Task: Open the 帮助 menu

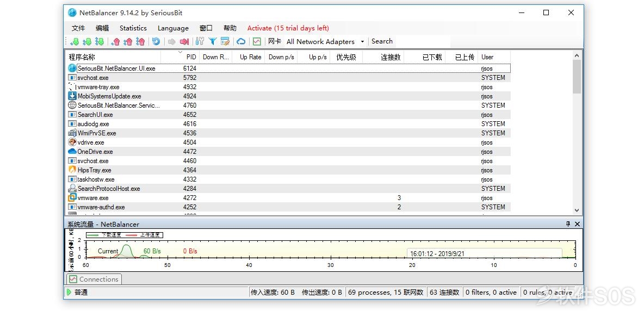Action: point(230,28)
